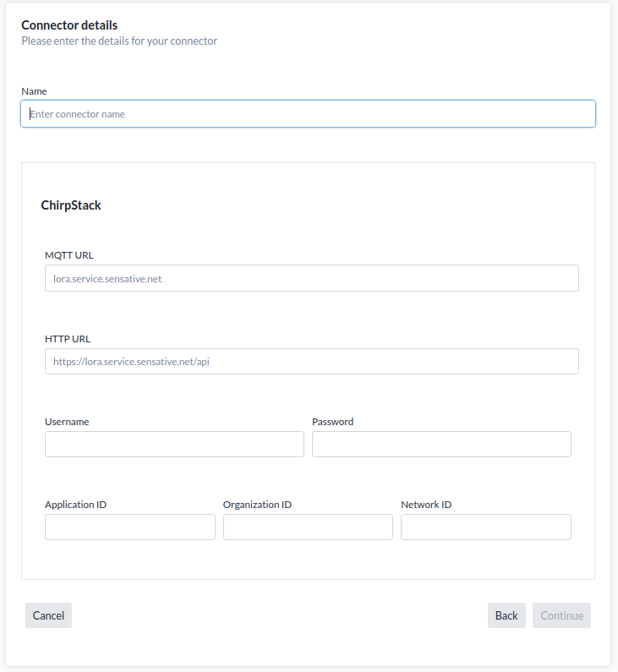
Task: Click the "Organization ID" label
Action: point(257,505)
